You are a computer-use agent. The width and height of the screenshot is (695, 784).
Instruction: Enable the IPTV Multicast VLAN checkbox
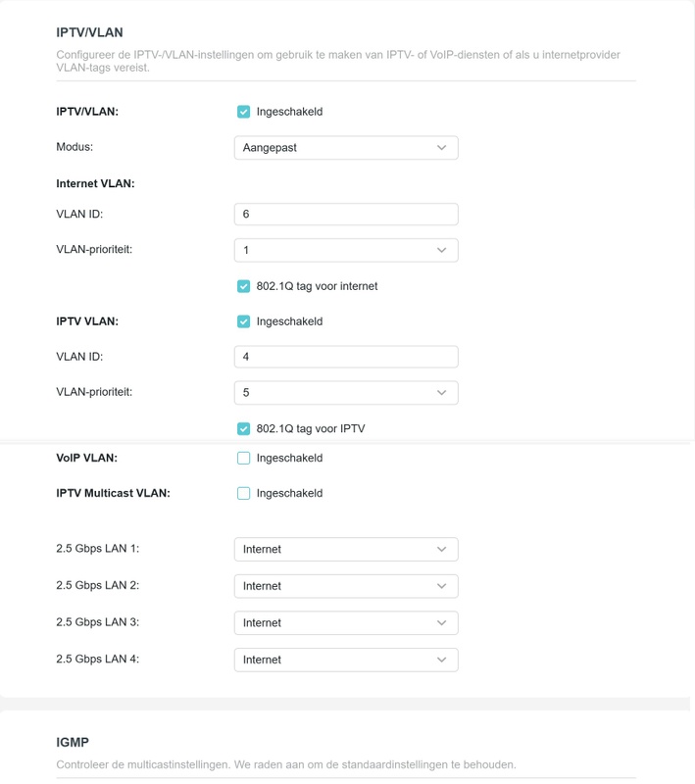(x=244, y=493)
